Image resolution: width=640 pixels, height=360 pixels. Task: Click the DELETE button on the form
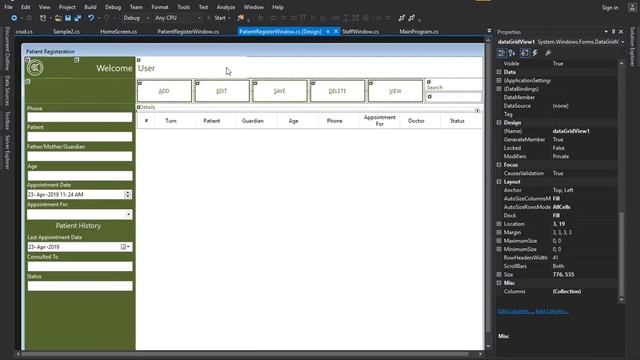pos(337,91)
